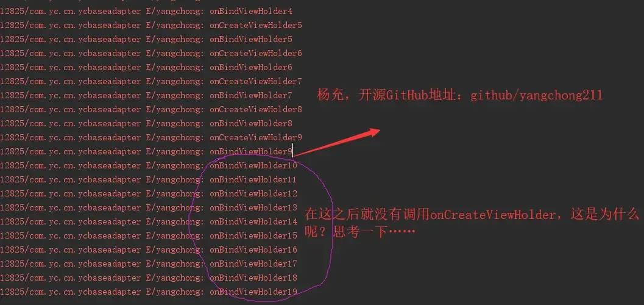Select the onBindViewHolder13 log entry
Image resolution: width=644 pixels, height=305 pixels.
[149, 207]
